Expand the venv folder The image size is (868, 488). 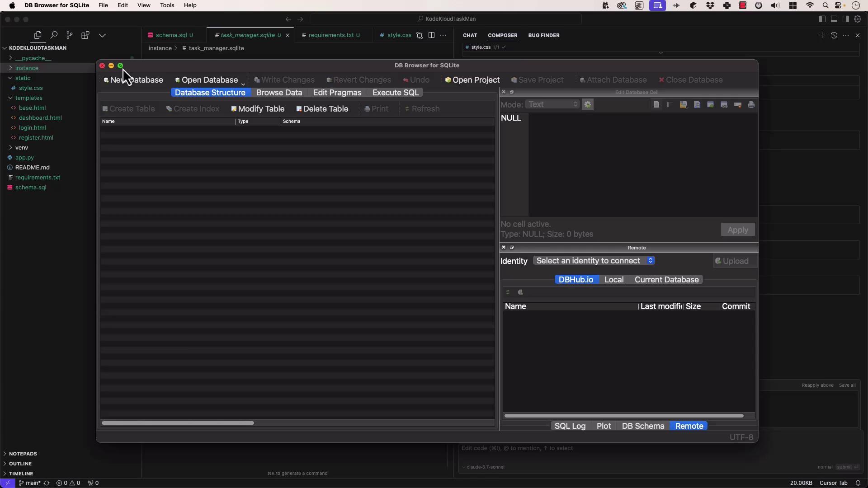pyautogui.click(x=21, y=148)
